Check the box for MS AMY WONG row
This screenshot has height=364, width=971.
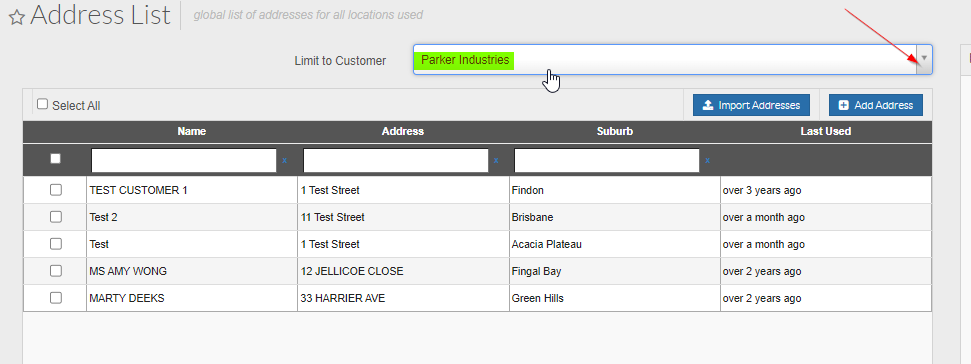[56, 271]
